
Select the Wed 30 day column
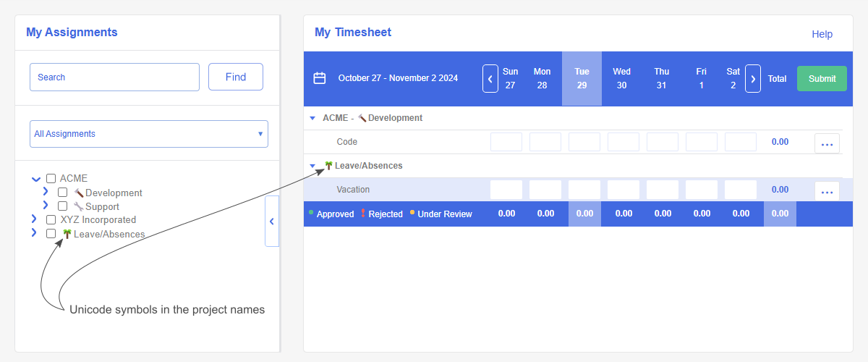(x=621, y=78)
